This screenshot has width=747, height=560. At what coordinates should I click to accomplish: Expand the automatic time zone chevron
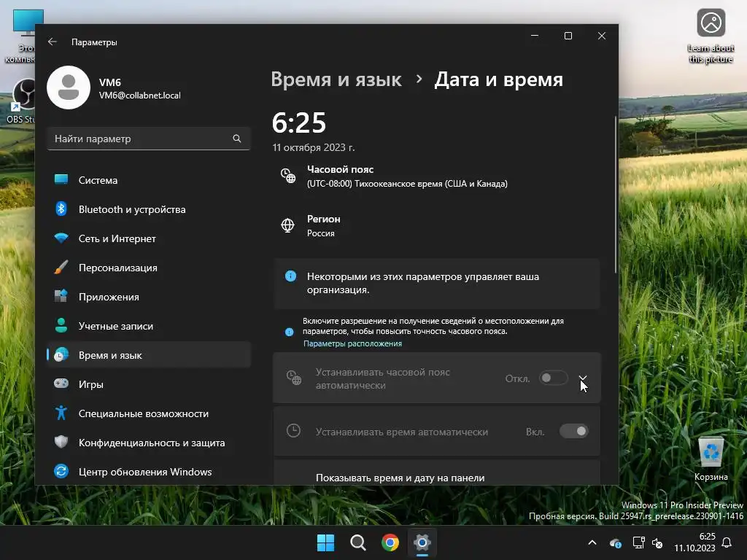point(583,378)
